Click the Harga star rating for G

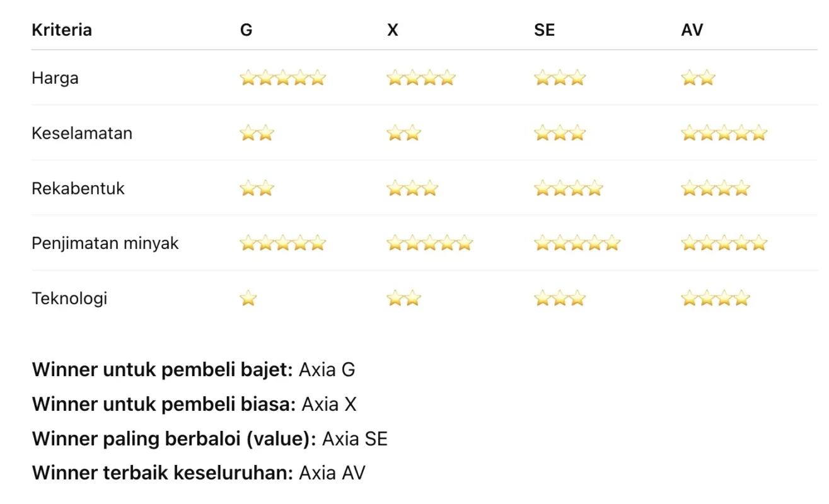(282, 78)
